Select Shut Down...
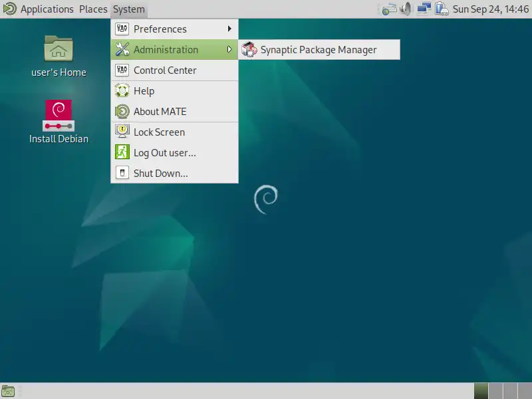The image size is (532, 399). [x=174, y=174]
